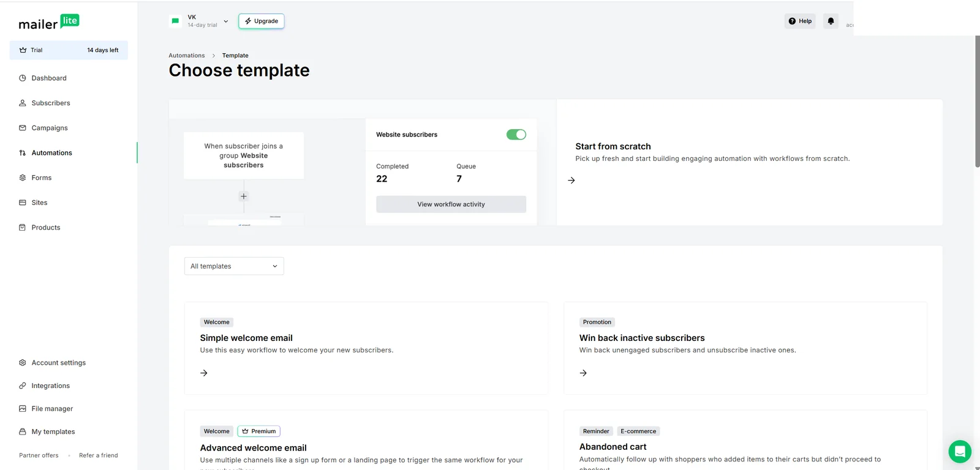Image resolution: width=980 pixels, height=470 pixels.
Task: Click the Start from scratch heading
Action: [x=613, y=146]
